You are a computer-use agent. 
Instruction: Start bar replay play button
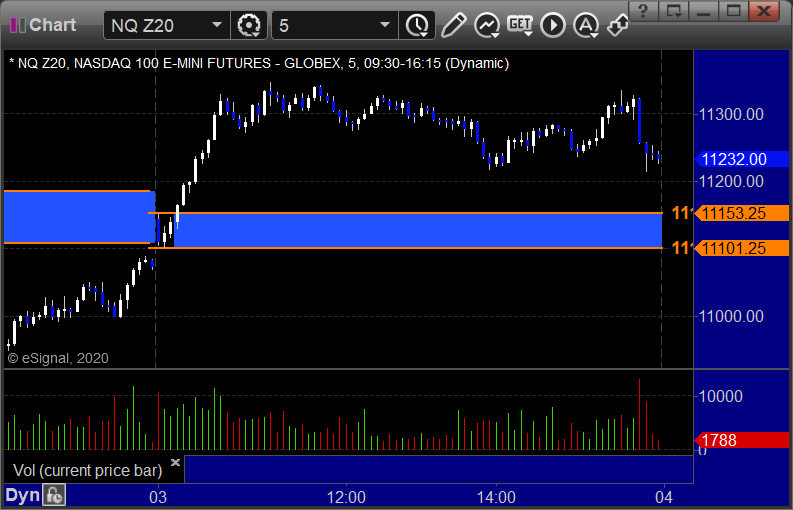[x=553, y=25]
